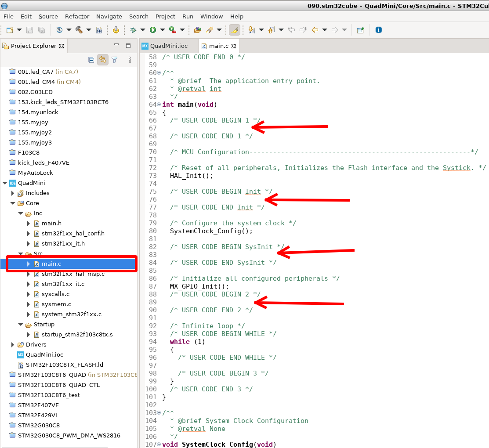This screenshot has width=489, height=448.
Task: Expand the Drivers folder node
Action: 12,345
